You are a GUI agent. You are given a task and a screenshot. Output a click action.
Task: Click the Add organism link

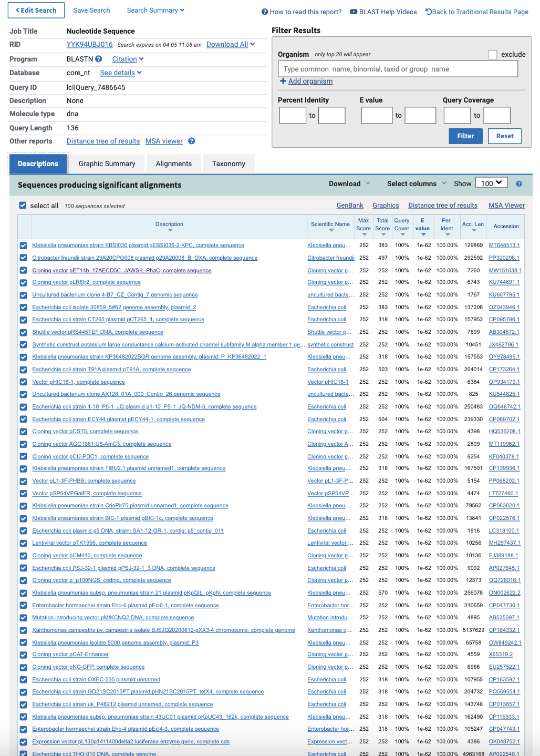click(310, 81)
